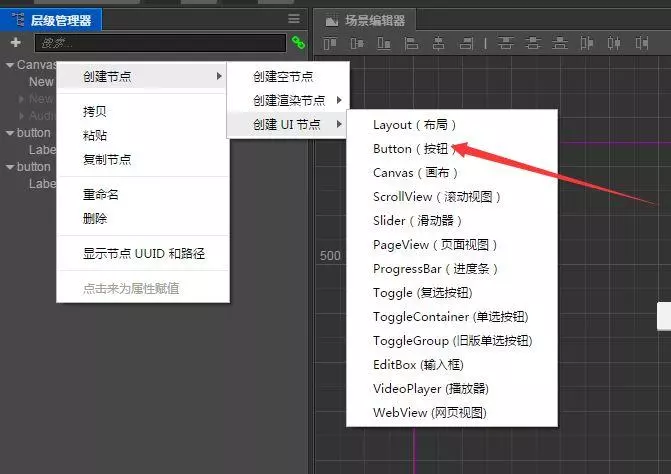Click the scene icon in 场景编辑器 tab

[x=332, y=20]
